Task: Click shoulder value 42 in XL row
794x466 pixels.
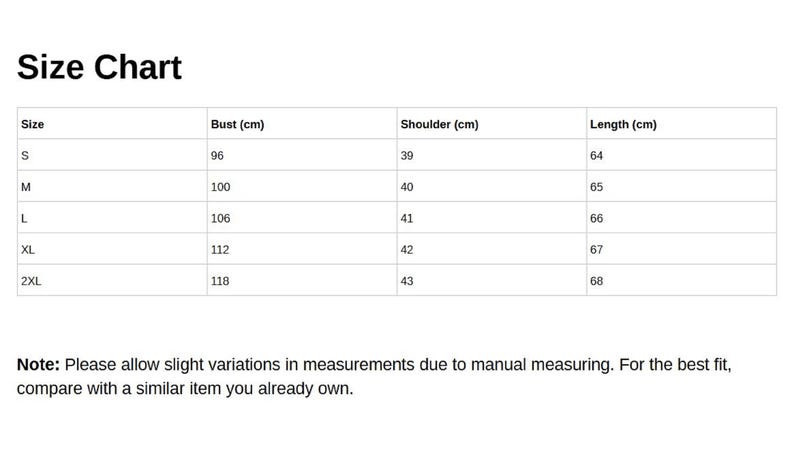Action: tap(407, 250)
